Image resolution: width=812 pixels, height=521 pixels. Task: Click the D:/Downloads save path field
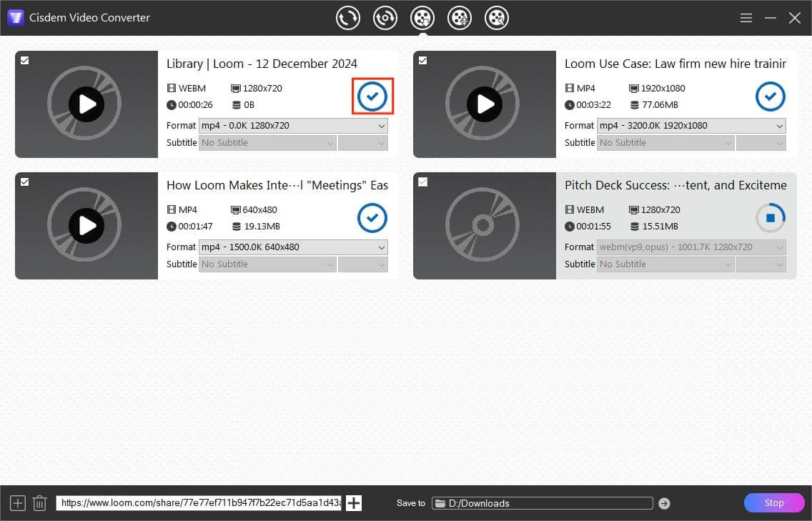pyautogui.click(x=543, y=503)
